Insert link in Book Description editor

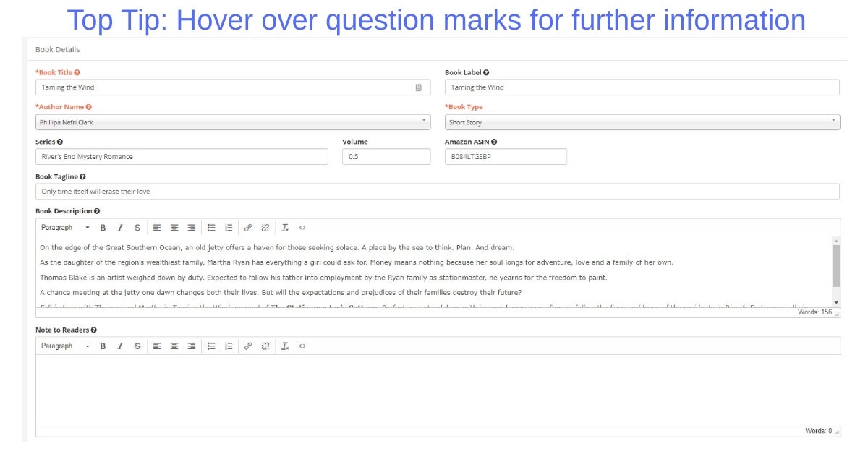[x=247, y=228]
